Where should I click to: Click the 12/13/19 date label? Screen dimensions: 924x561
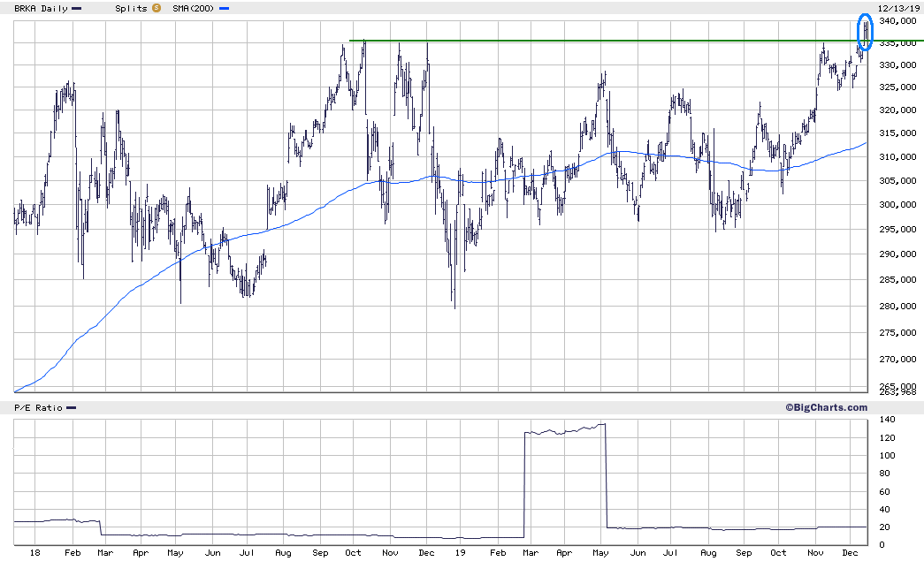tap(898, 8)
